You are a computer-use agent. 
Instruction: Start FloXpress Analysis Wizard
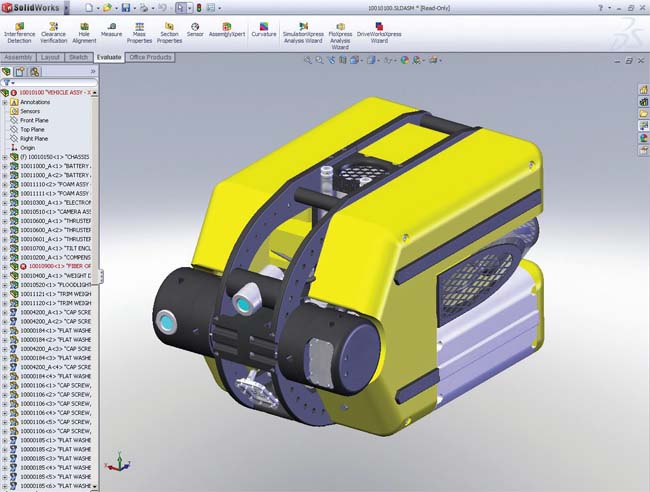[x=340, y=36]
